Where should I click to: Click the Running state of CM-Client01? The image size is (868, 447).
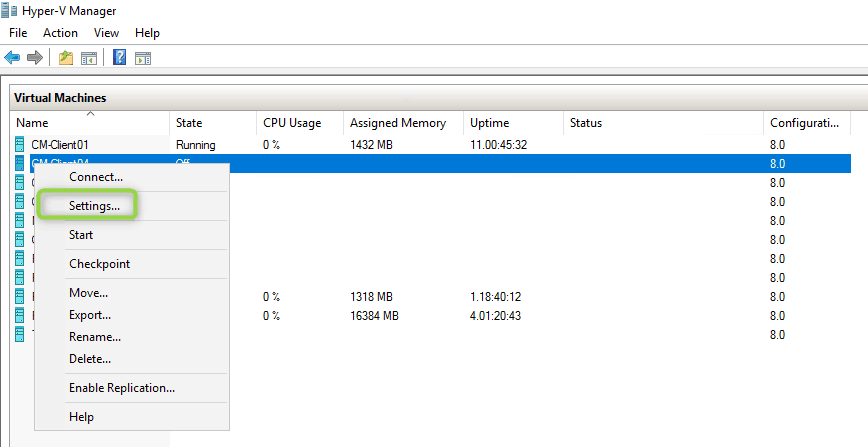tap(195, 145)
